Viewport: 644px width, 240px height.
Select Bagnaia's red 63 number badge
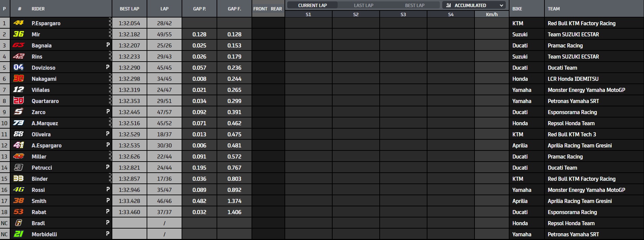pos(18,45)
